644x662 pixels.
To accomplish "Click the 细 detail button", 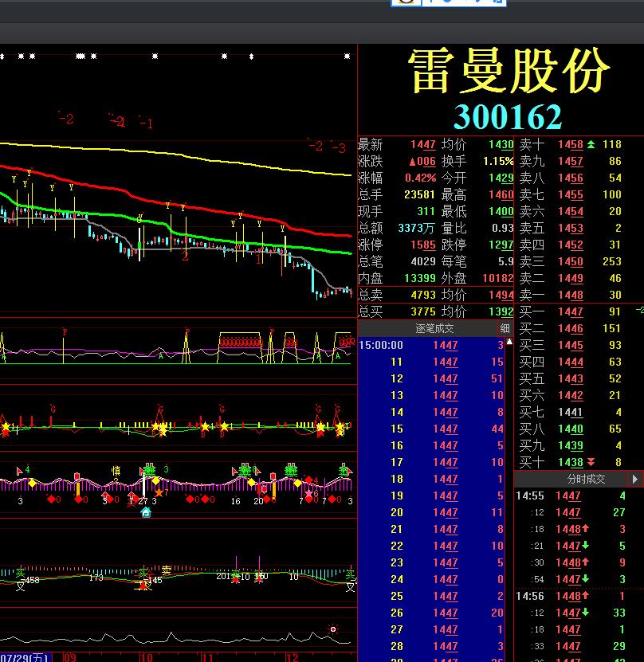I will click(x=505, y=328).
